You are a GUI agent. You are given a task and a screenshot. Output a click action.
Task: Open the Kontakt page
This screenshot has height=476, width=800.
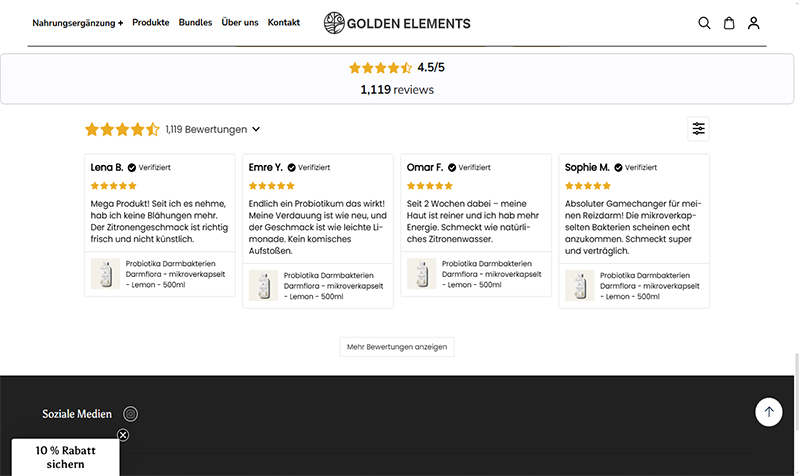pos(284,22)
